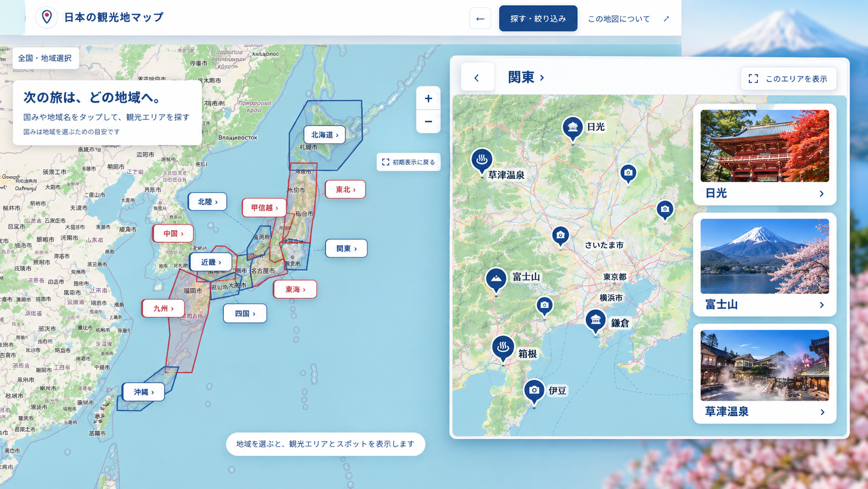Expand 中国 region label
The width and height of the screenshot is (868, 489).
click(x=173, y=234)
